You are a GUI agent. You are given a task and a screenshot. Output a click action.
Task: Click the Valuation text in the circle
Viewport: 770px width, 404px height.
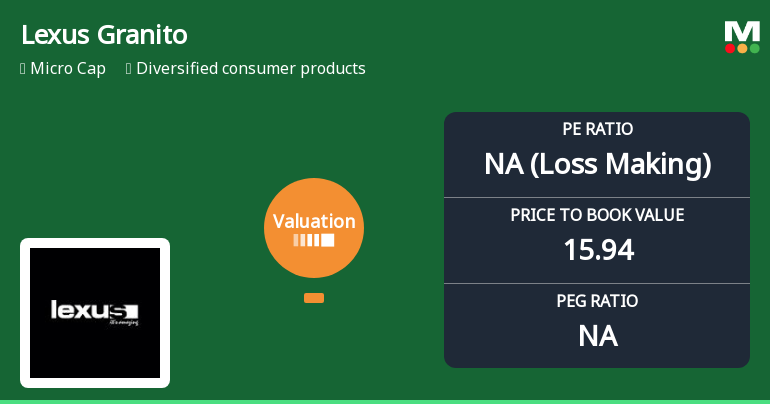coord(313,222)
